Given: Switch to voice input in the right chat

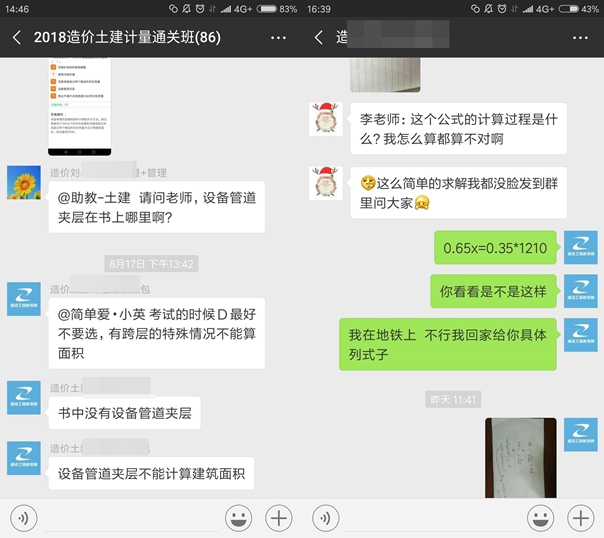Looking at the screenshot, I should pos(325,517).
